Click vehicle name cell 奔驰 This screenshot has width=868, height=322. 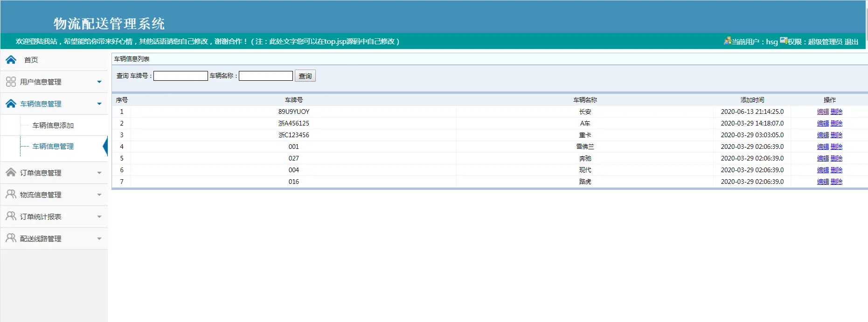click(x=585, y=158)
